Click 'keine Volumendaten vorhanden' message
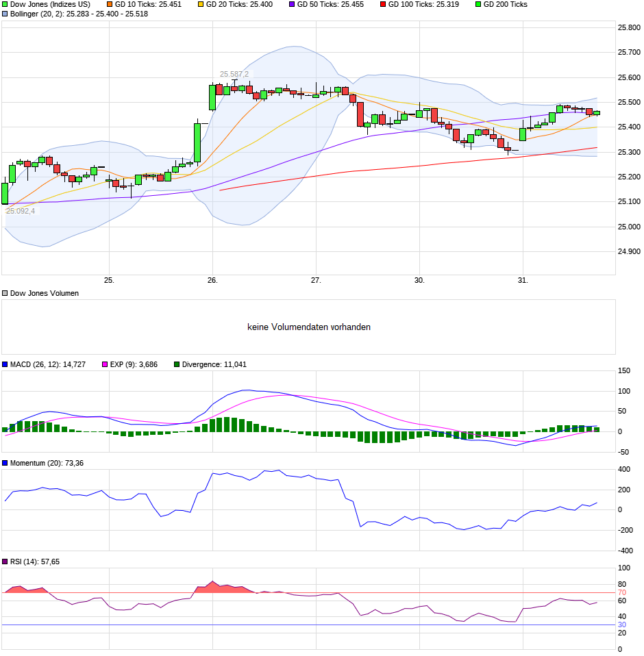Viewport: 644px width, 656px height. [x=309, y=327]
